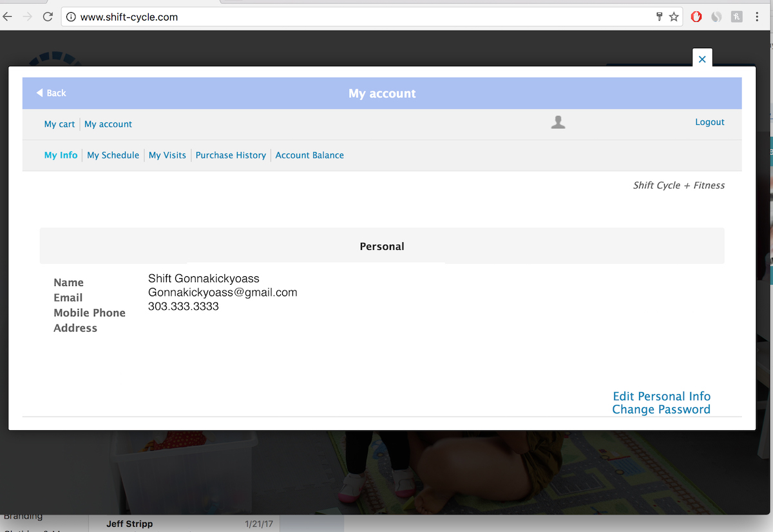773x532 pixels.
Task: Select the My Info tab
Action: point(61,155)
